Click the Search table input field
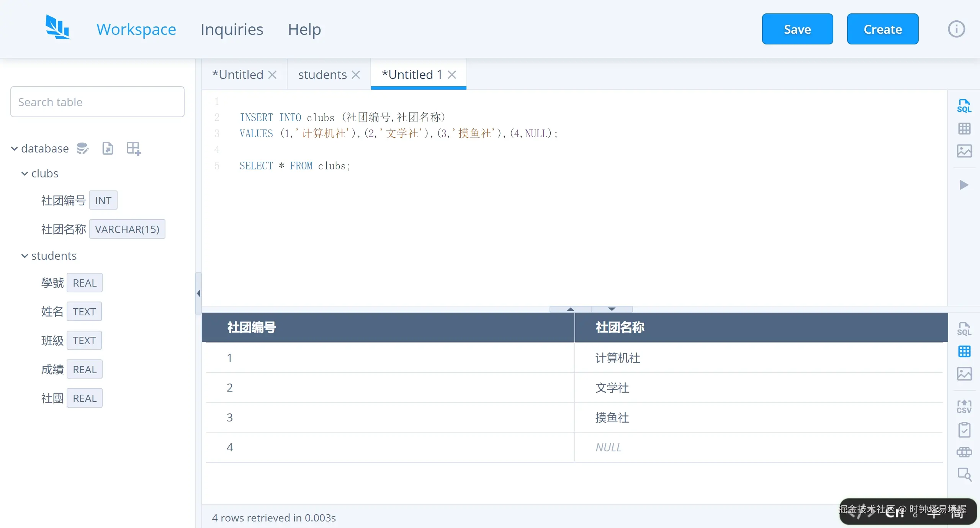Screen dimensions: 980x528 pos(97,102)
